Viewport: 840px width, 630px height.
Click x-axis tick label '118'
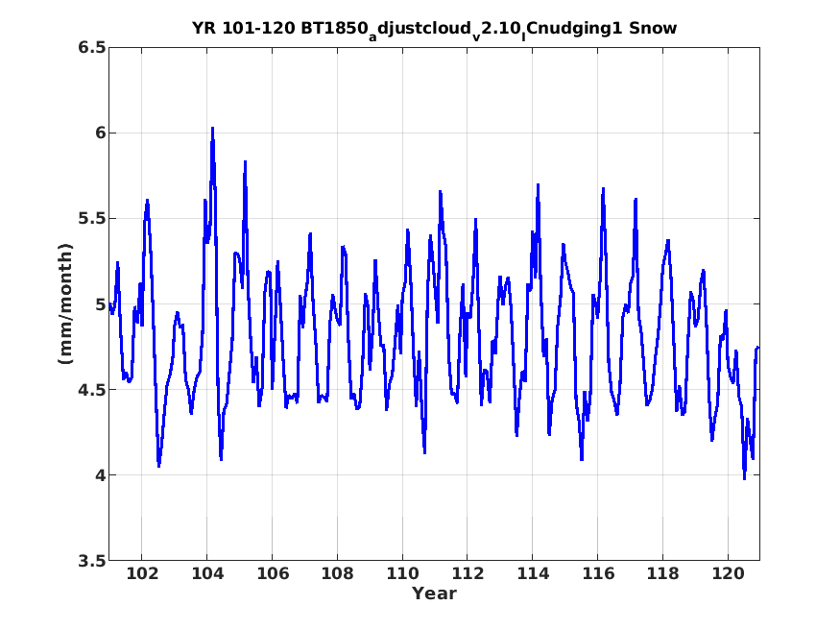click(662, 573)
